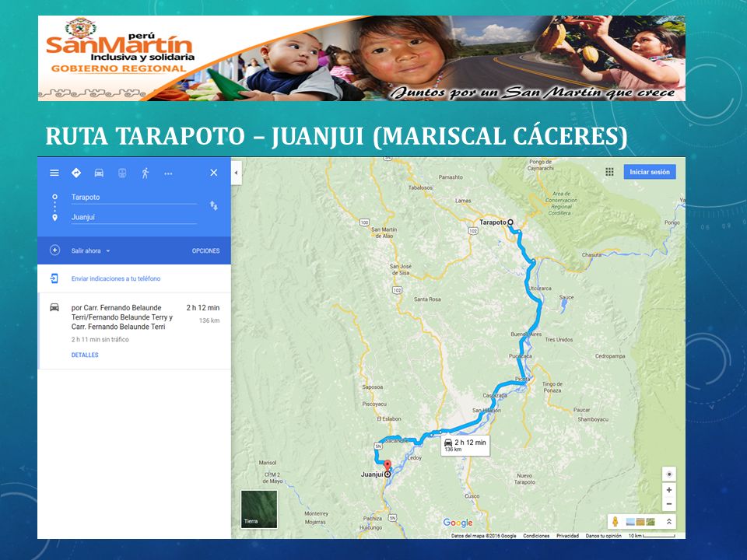Click the route 100 road shield
The image size is (747, 560).
click(364, 222)
